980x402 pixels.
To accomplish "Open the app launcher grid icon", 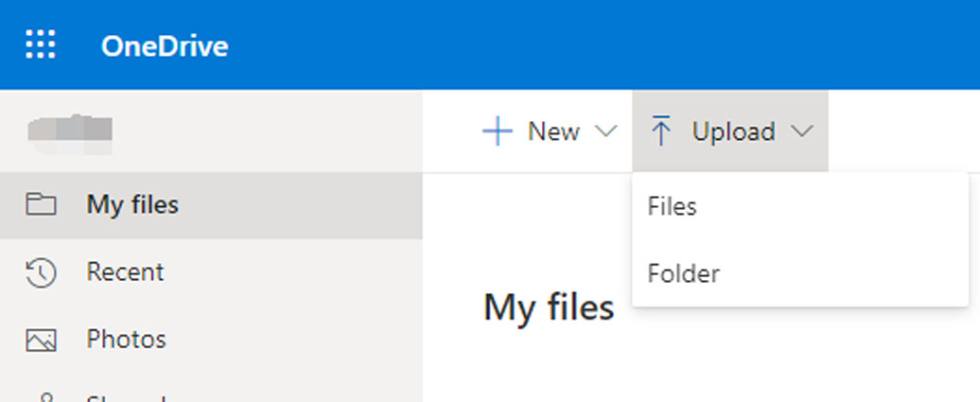I will click(41, 44).
